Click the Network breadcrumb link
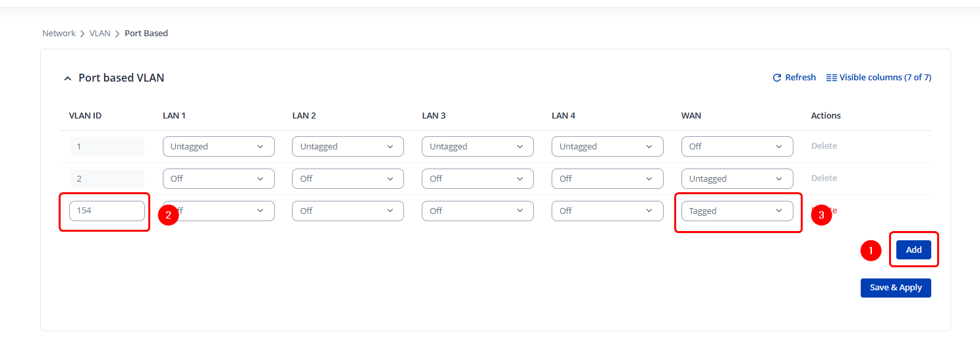980x341 pixels. [x=59, y=34]
